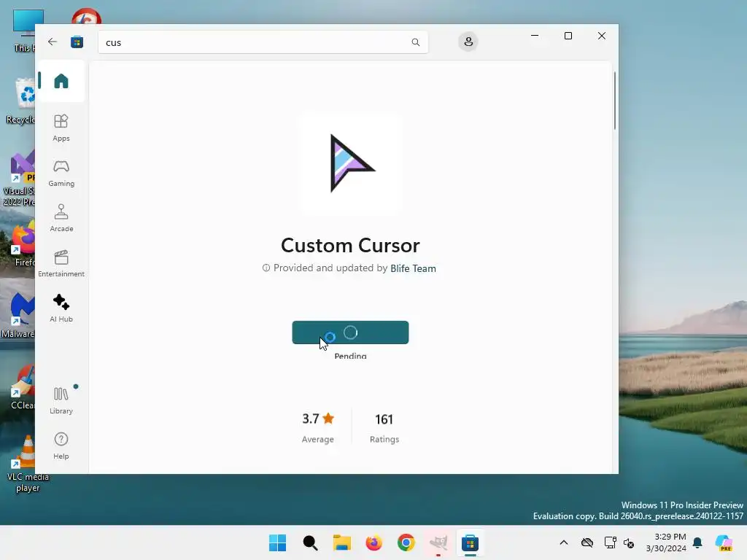Click the Custom Cursor title text
This screenshot has height=560, width=747.
350,246
